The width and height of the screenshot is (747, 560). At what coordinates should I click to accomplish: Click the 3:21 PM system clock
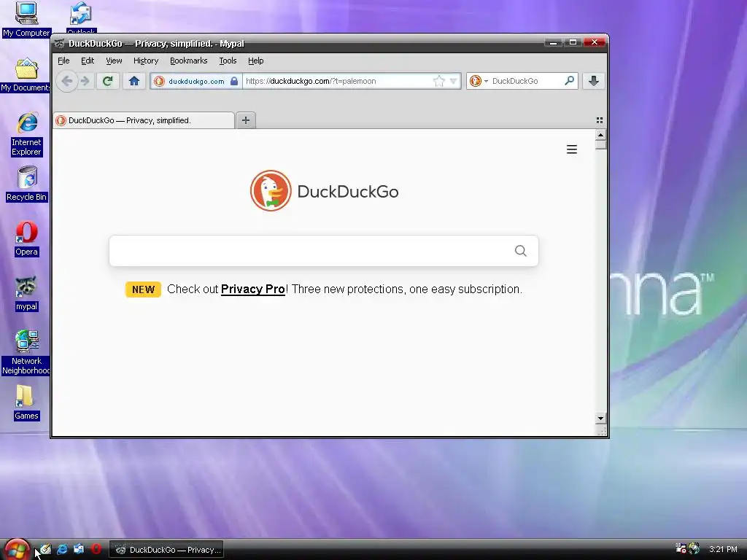tap(723, 549)
